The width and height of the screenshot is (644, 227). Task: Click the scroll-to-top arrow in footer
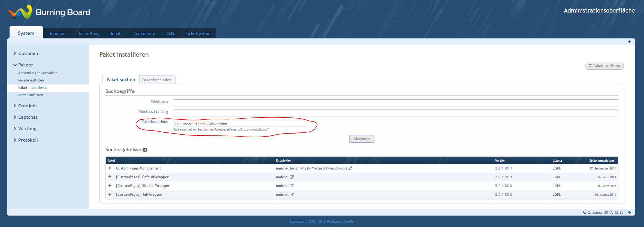click(629, 212)
